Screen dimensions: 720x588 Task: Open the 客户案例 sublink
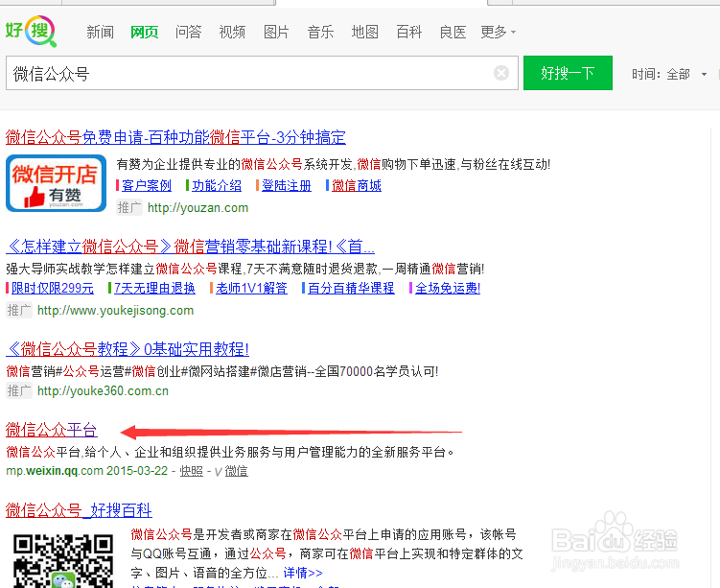pos(147,185)
